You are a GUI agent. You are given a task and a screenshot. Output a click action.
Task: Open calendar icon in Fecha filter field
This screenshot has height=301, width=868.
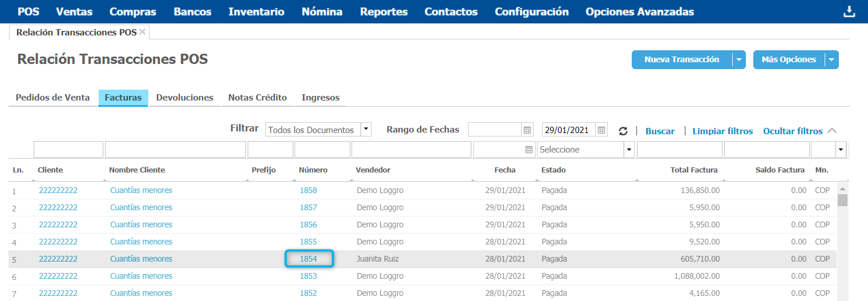tap(528, 150)
